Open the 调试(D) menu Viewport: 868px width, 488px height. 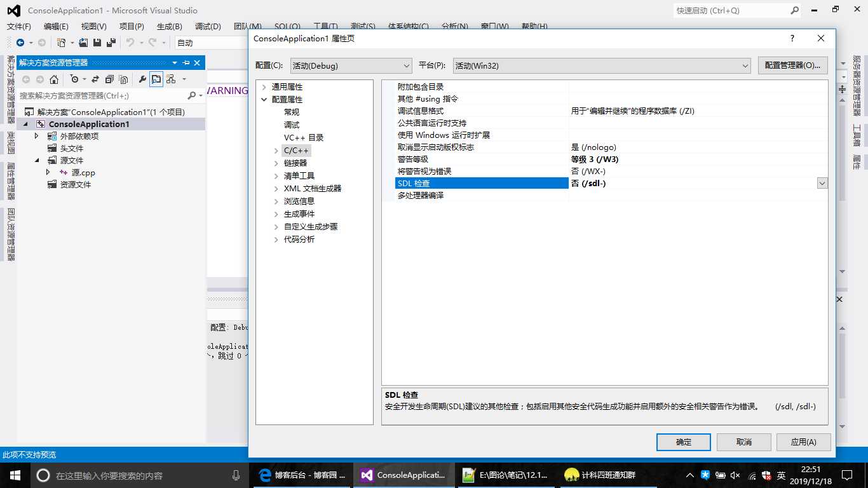(x=208, y=26)
